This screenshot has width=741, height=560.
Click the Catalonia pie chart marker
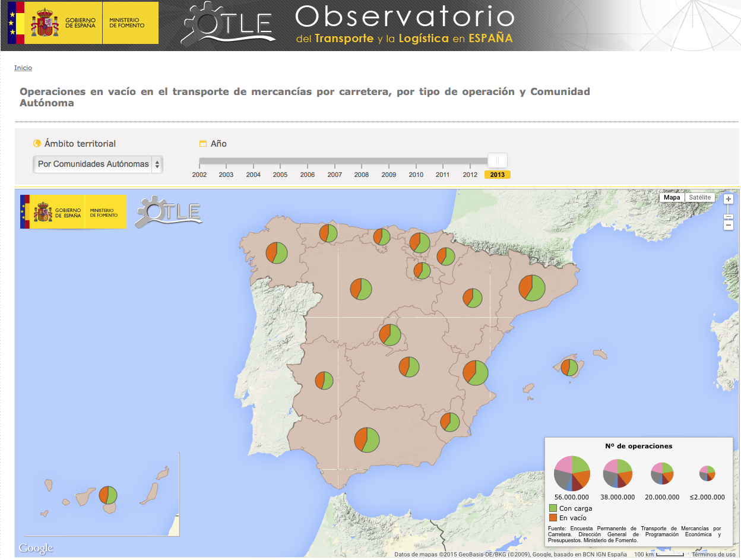(x=532, y=288)
